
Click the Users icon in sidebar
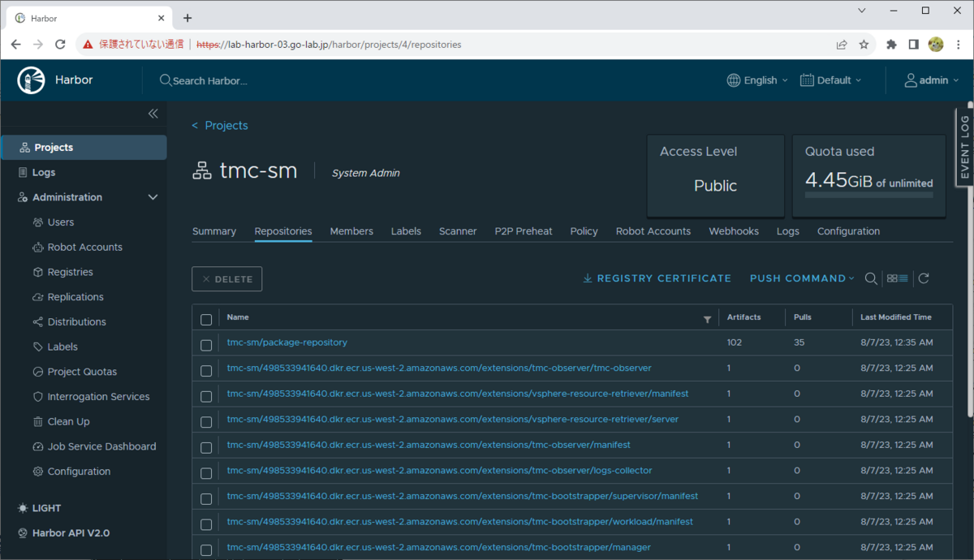[38, 222]
